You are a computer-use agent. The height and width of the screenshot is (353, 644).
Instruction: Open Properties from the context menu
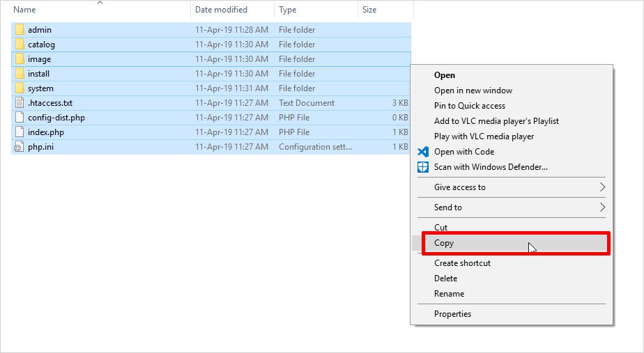point(452,314)
